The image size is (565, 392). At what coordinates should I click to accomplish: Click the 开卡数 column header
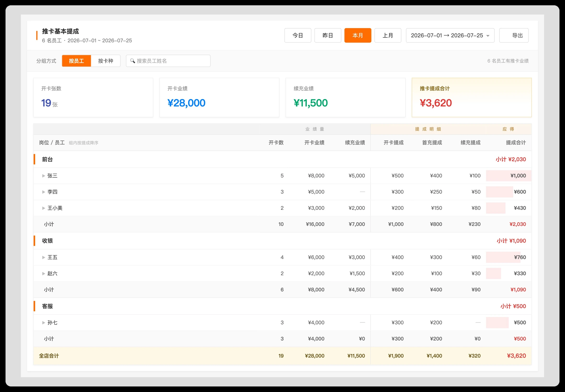click(x=276, y=142)
